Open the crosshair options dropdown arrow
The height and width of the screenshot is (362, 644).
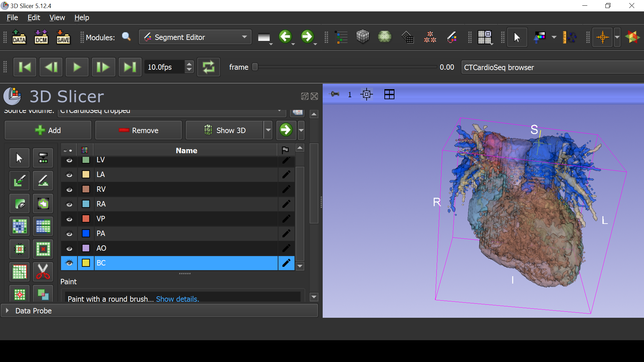click(x=617, y=37)
